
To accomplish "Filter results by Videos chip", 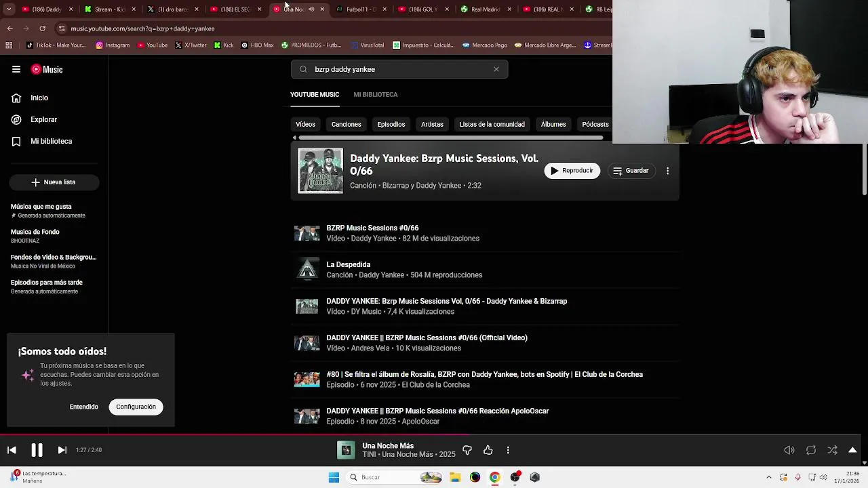I will 305,124.
